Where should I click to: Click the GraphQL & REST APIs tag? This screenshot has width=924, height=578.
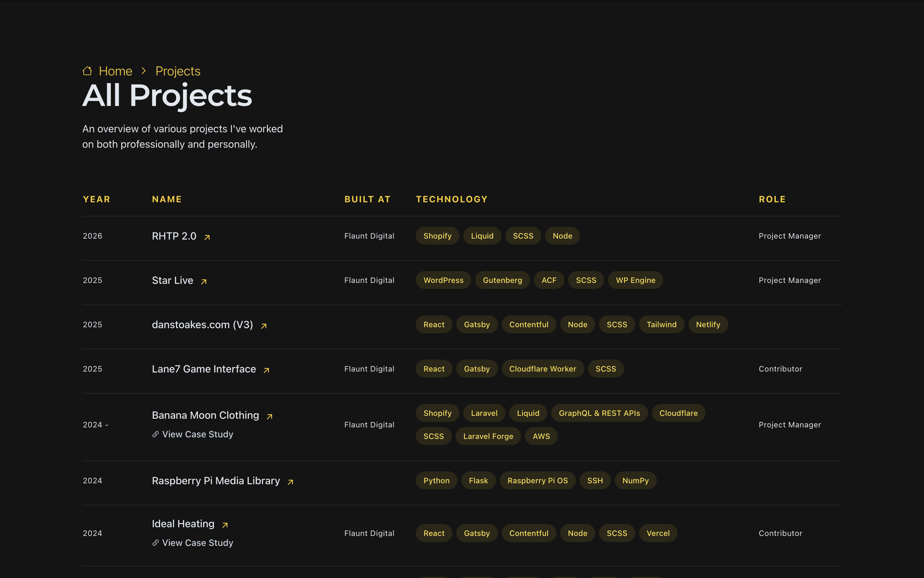[x=599, y=413]
